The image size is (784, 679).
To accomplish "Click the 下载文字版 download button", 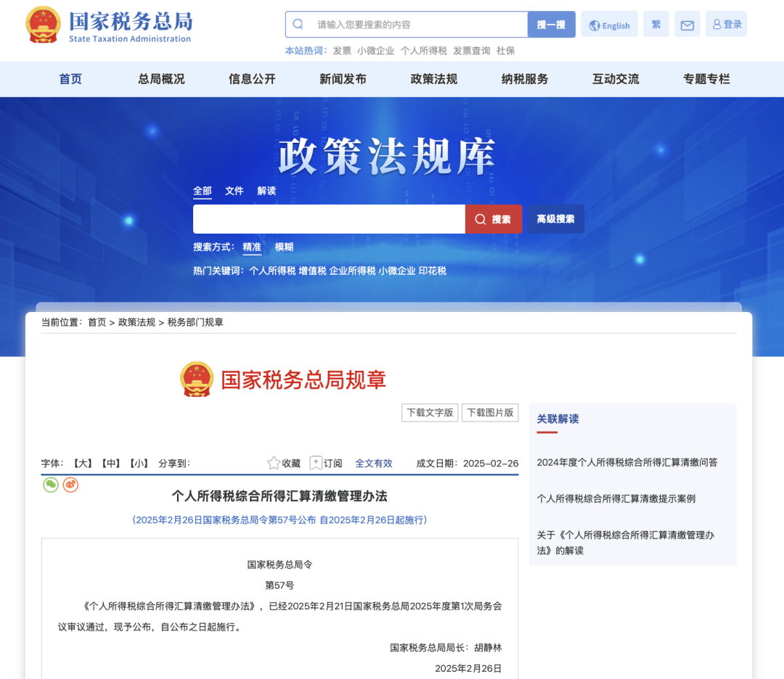I will tap(430, 412).
